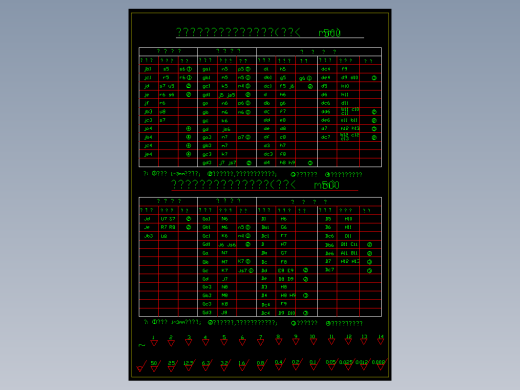Click the surface finish symbol labeled 3.2
The width and height of the screenshot is (520, 390).
[x=225, y=366]
